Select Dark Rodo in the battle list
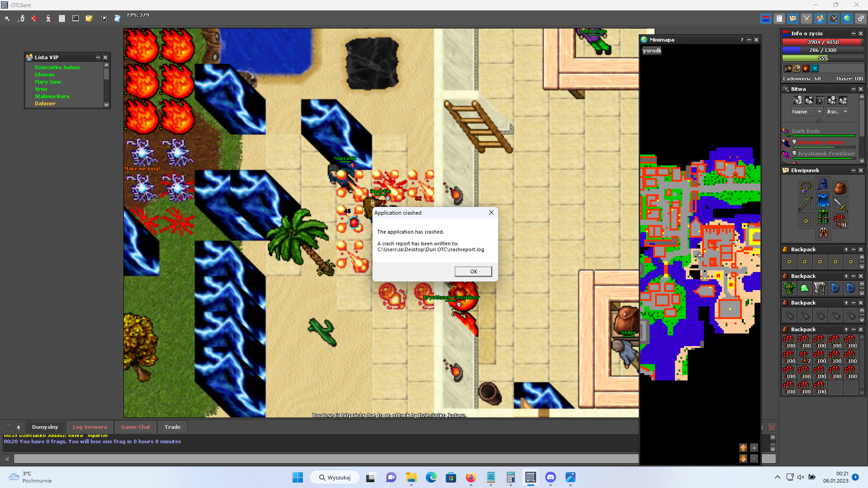This screenshot has width=868, height=488. (x=819, y=132)
